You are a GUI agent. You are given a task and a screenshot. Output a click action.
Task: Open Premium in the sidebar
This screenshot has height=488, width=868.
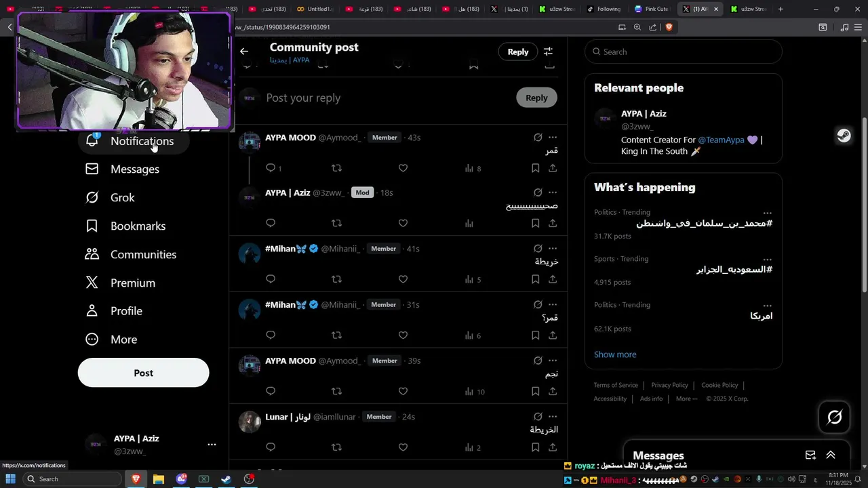[x=121, y=283]
